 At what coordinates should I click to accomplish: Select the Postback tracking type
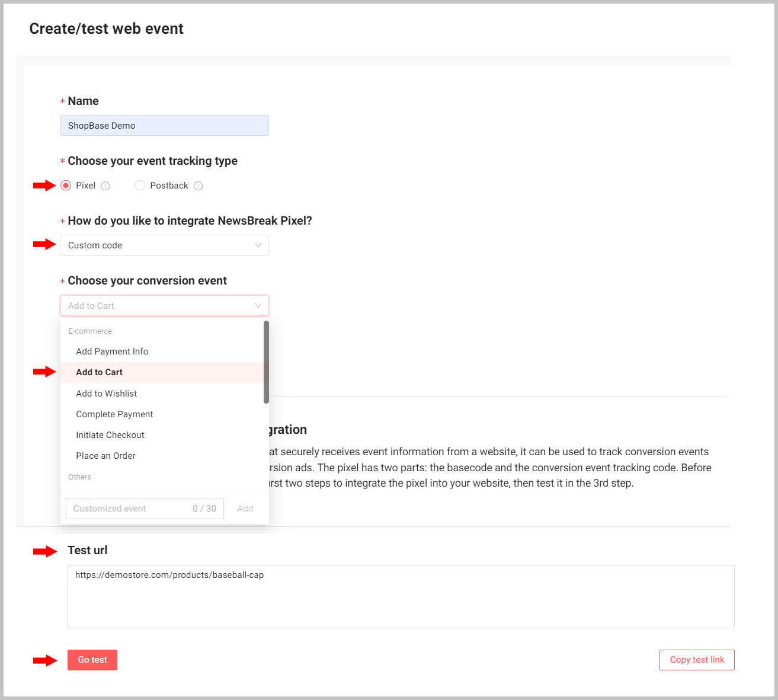[140, 186]
